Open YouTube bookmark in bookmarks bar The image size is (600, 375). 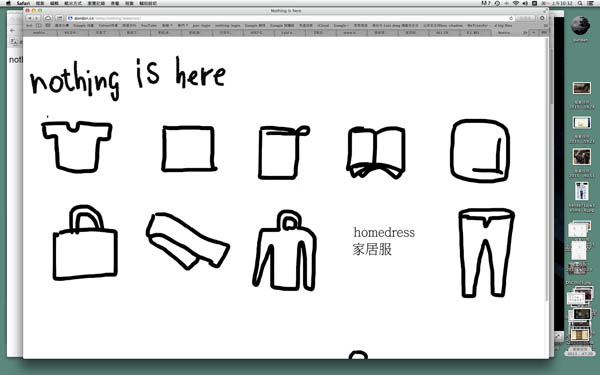coord(149,25)
